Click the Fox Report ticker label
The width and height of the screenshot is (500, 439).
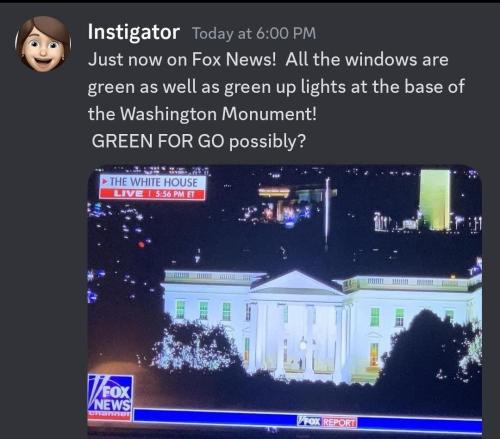(327, 422)
